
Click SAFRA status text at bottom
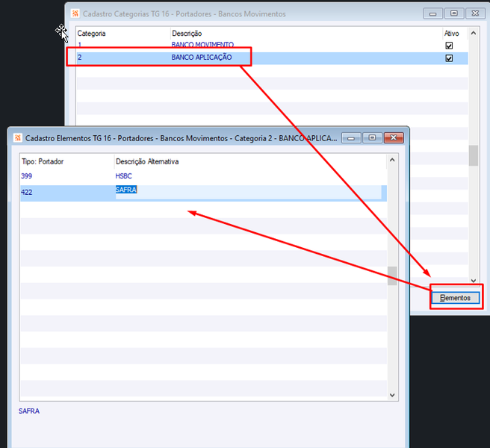pyautogui.click(x=29, y=411)
